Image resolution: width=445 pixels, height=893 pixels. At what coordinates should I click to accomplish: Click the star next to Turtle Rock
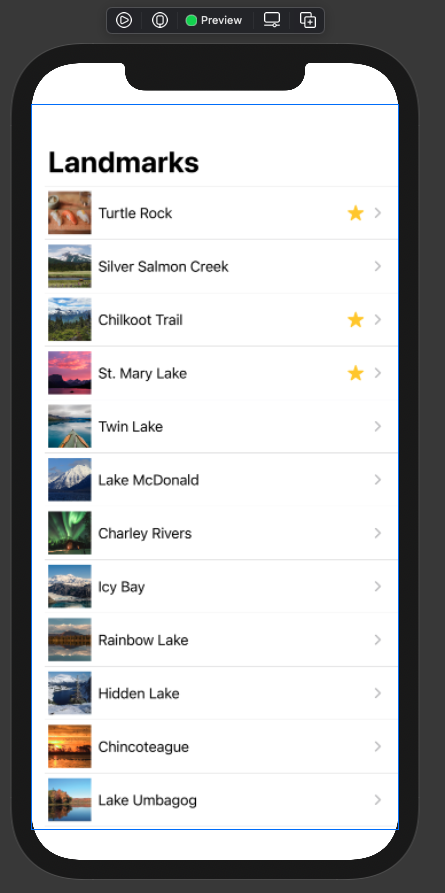(356, 213)
